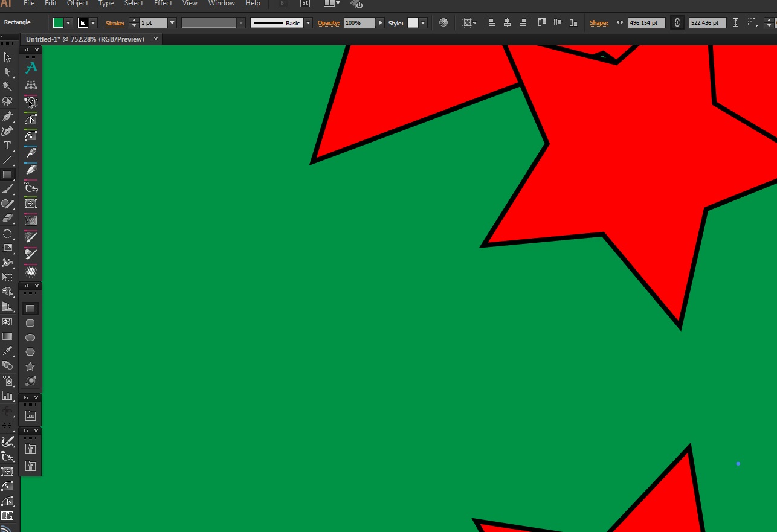Open the stroke weight dropdown
The height and width of the screenshot is (532, 777).
click(172, 23)
